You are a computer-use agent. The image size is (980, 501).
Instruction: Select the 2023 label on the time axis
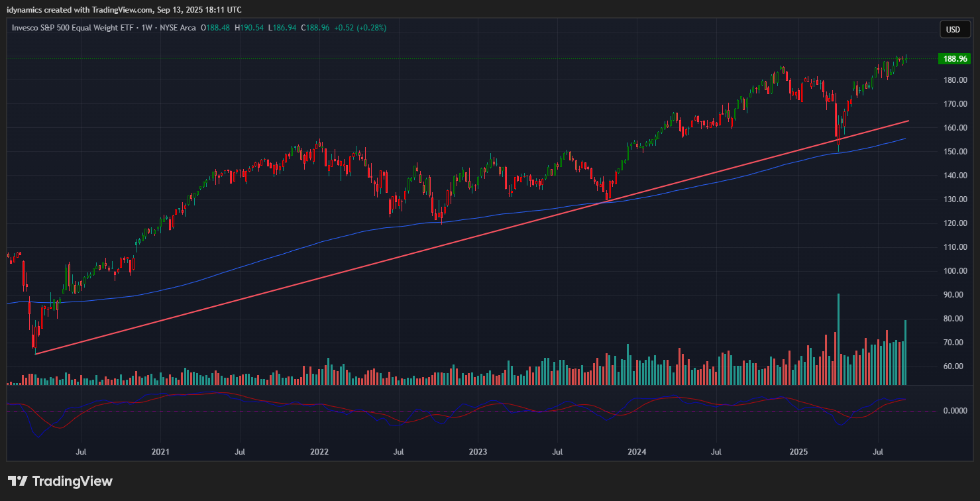point(478,451)
